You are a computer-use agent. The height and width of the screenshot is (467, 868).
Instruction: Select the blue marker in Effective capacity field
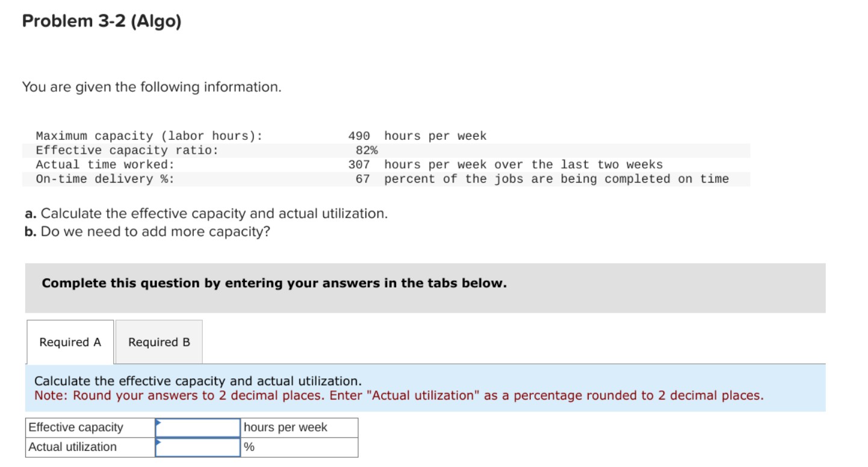pos(158,423)
